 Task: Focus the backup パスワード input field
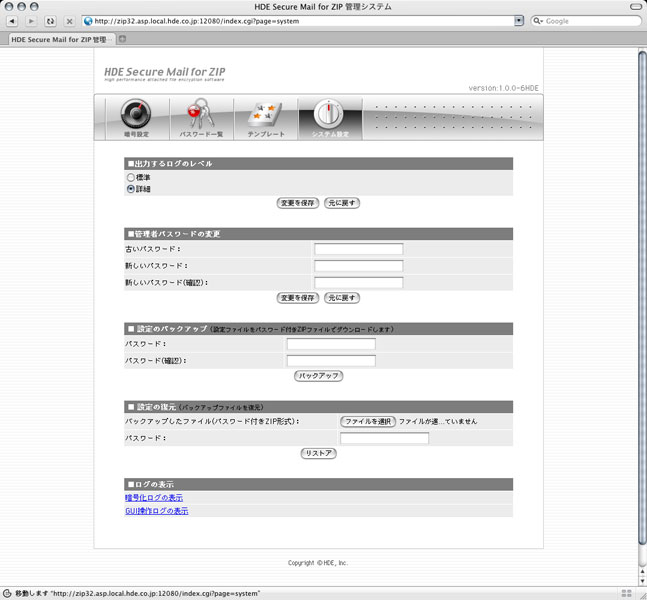point(331,344)
